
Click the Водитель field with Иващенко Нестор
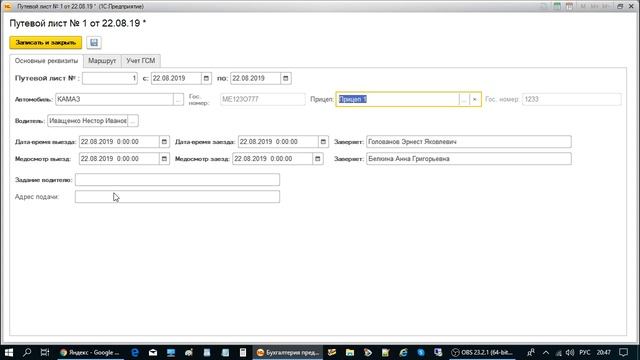coord(87,121)
